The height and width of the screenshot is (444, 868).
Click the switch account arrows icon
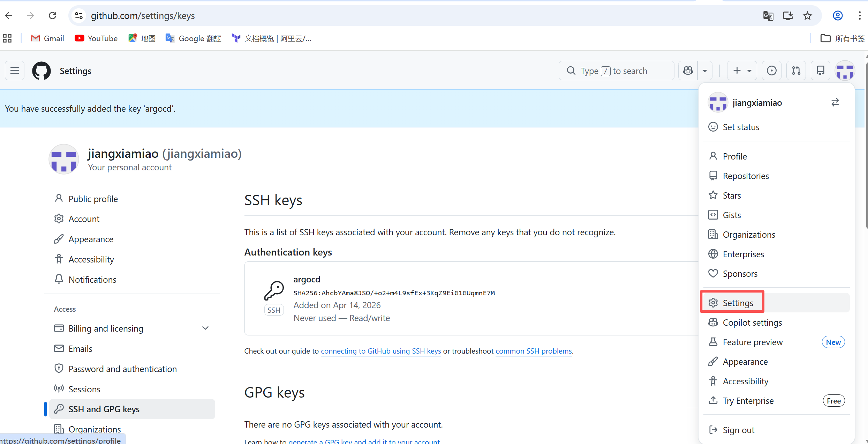click(835, 103)
